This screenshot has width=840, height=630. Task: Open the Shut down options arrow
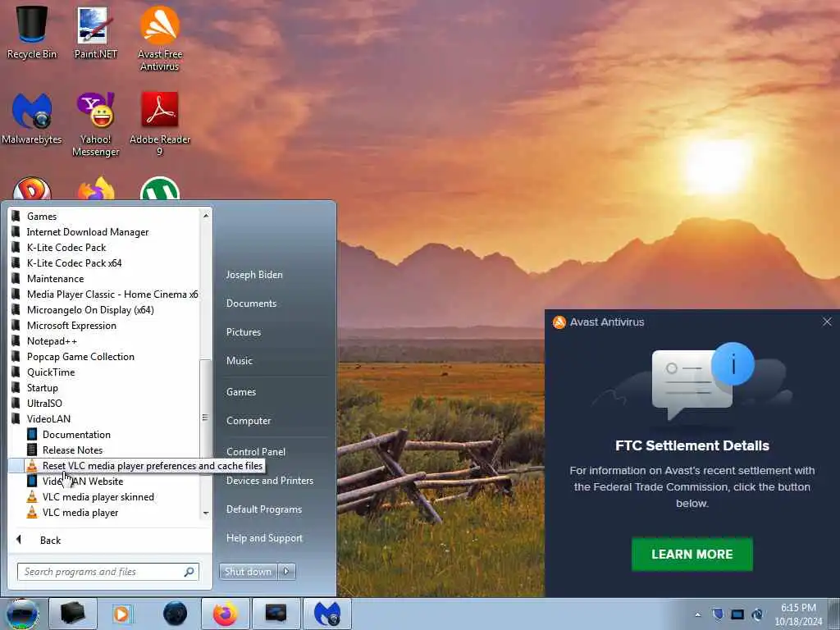point(286,572)
